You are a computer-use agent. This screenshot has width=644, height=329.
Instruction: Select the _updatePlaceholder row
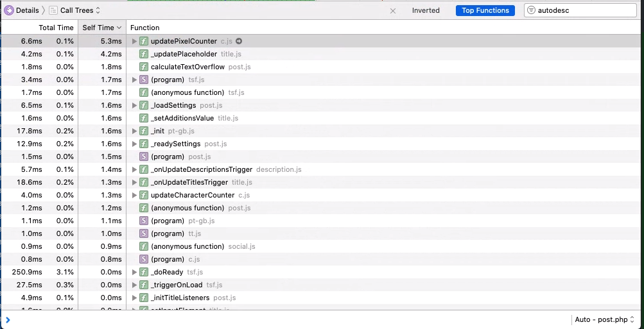pos(320,54)
